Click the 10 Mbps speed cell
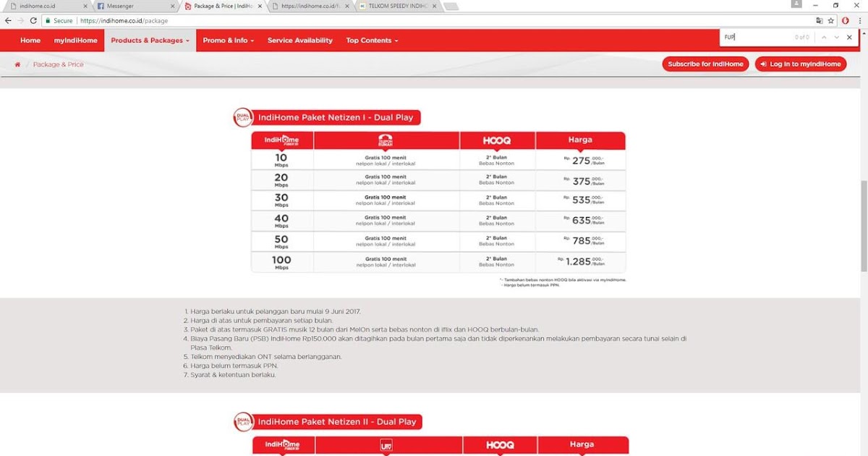The width and height of the screenshot is (868, 456). [281, 160]
